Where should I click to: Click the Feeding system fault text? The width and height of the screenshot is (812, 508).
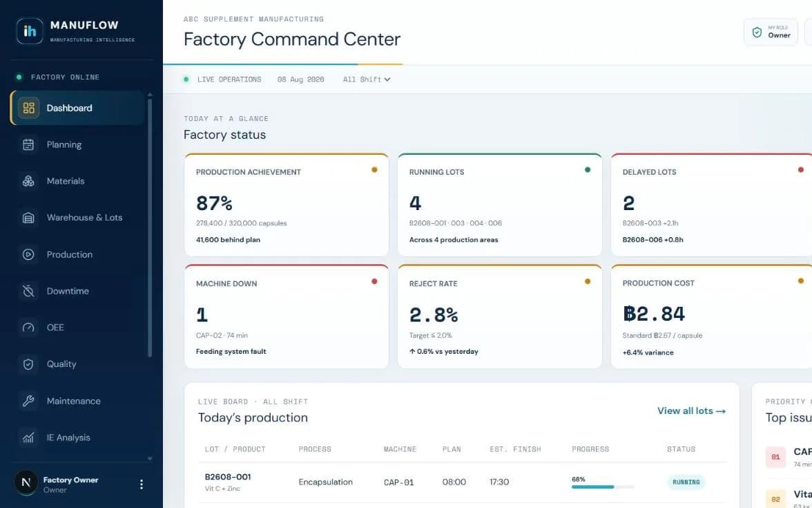(231, 351)
